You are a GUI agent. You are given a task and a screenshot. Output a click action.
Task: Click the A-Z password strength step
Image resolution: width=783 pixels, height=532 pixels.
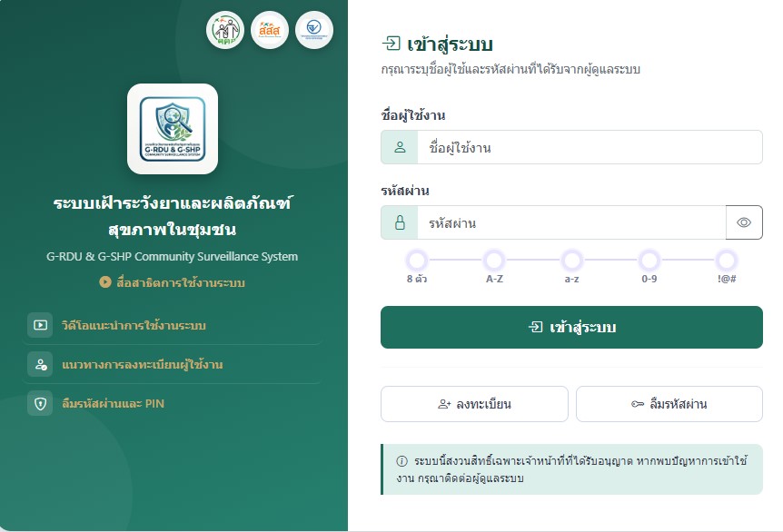pyautogui.click(x=494, y=268)
